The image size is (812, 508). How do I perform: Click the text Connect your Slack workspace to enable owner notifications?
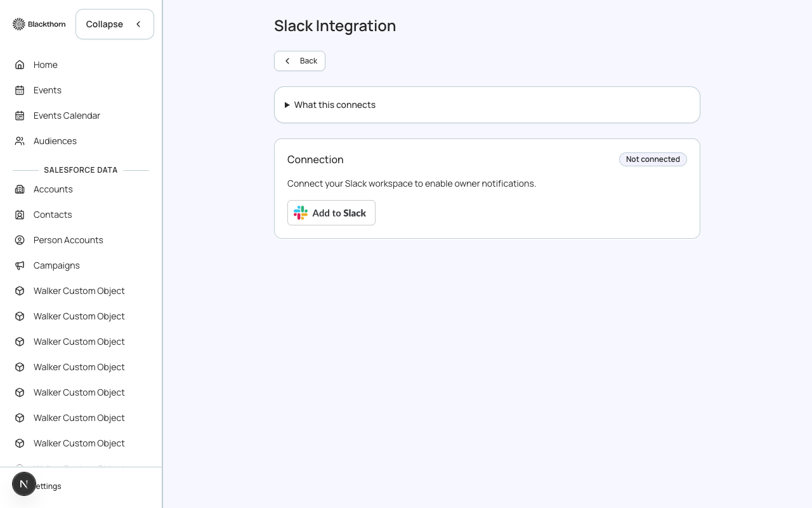pyautogui.click(x=412, y=184)
